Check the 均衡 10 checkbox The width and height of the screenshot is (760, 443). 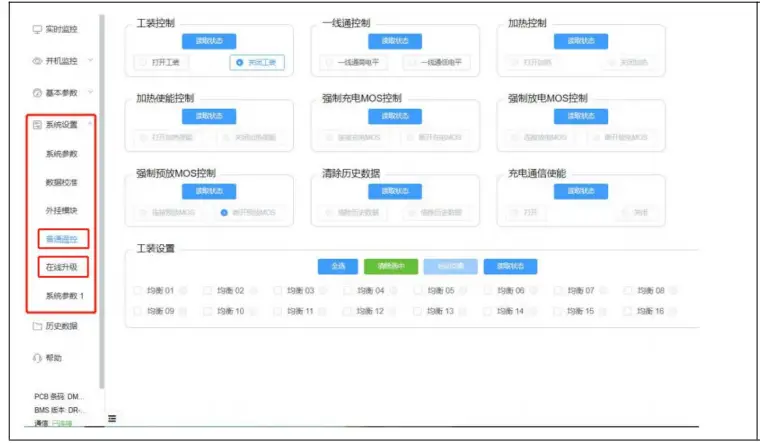click(207, 311)
